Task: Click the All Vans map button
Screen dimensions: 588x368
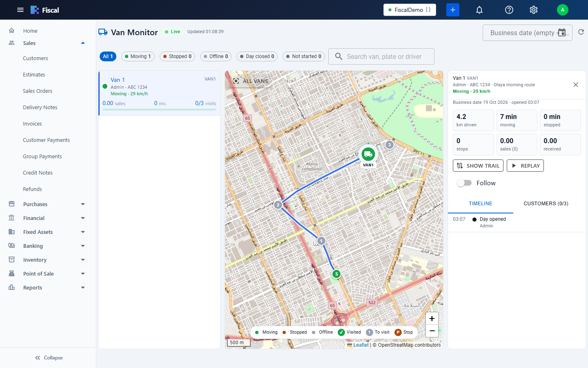Action: click(251, 81)
